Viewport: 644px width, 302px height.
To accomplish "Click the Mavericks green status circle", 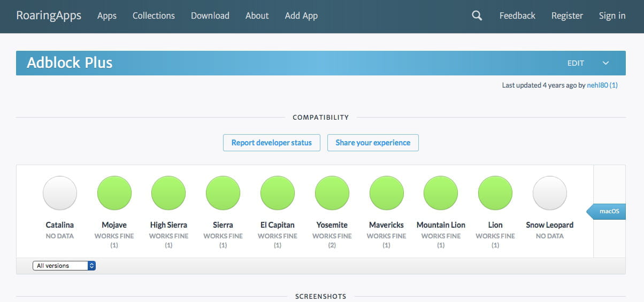I will 387,193.
